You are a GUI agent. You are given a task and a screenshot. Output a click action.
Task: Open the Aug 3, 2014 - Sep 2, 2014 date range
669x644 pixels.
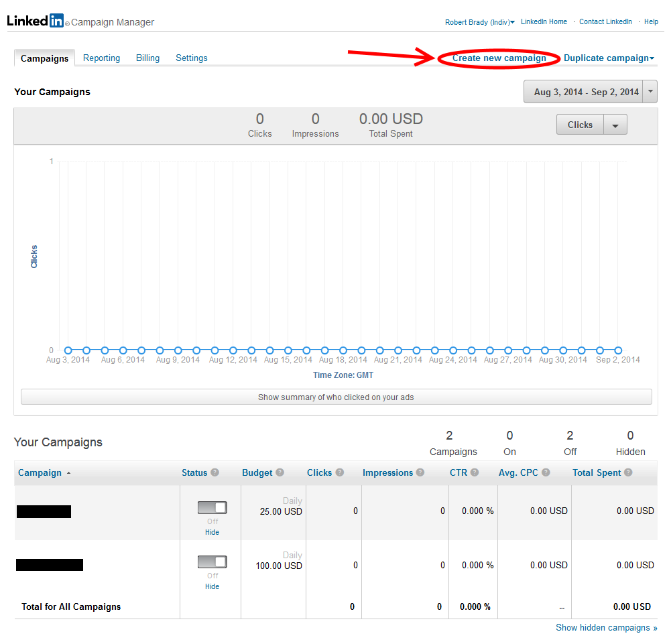coord(584,92)
